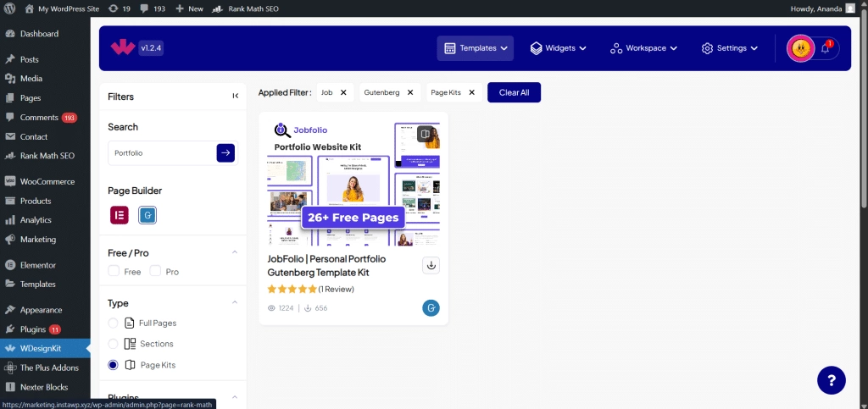868x409 pixels.
Task: Collapse the Type section
Action: coord(234,302)
